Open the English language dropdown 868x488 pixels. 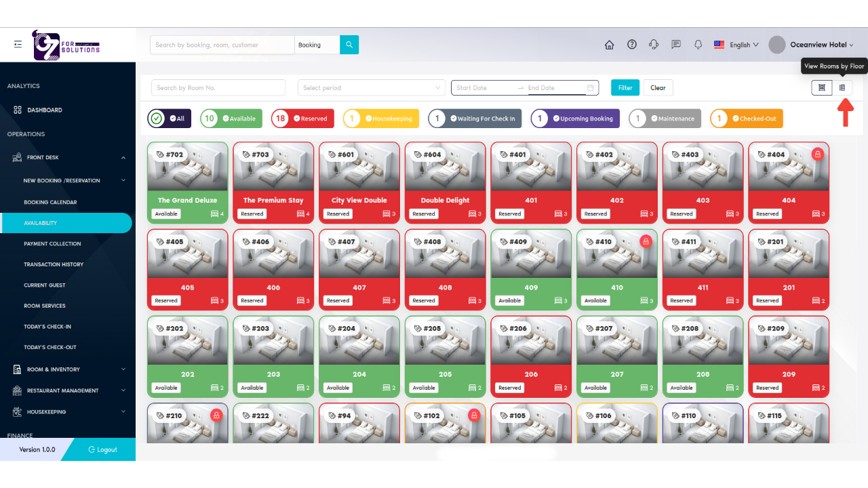736,45
